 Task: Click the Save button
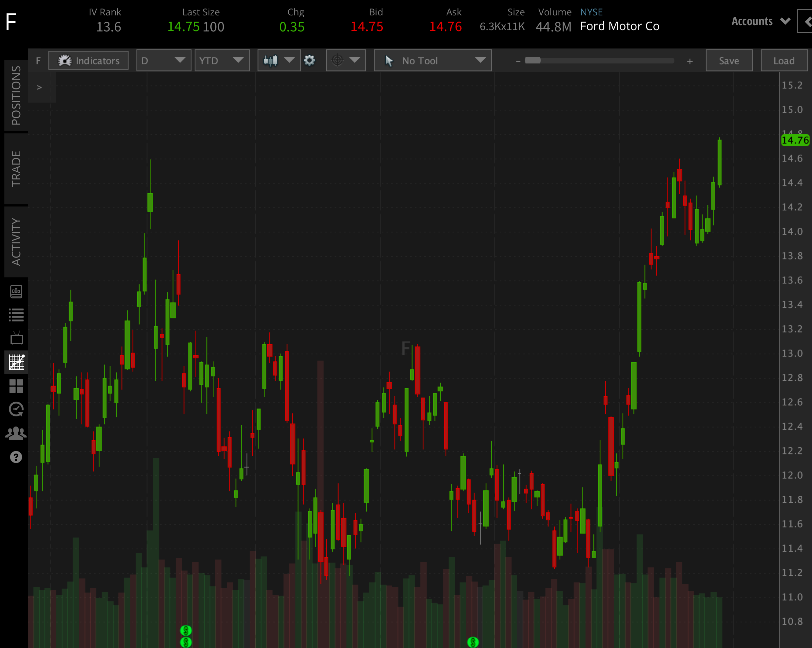pos(729,60)
